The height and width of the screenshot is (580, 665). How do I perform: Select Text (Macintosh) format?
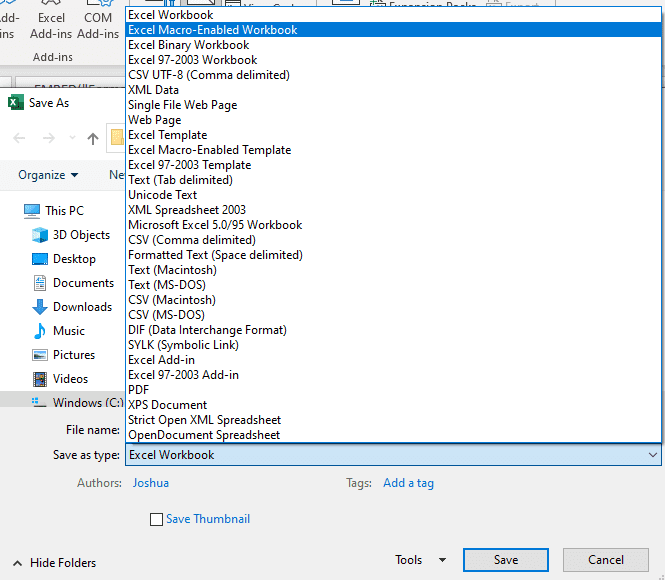pos(394,270)
